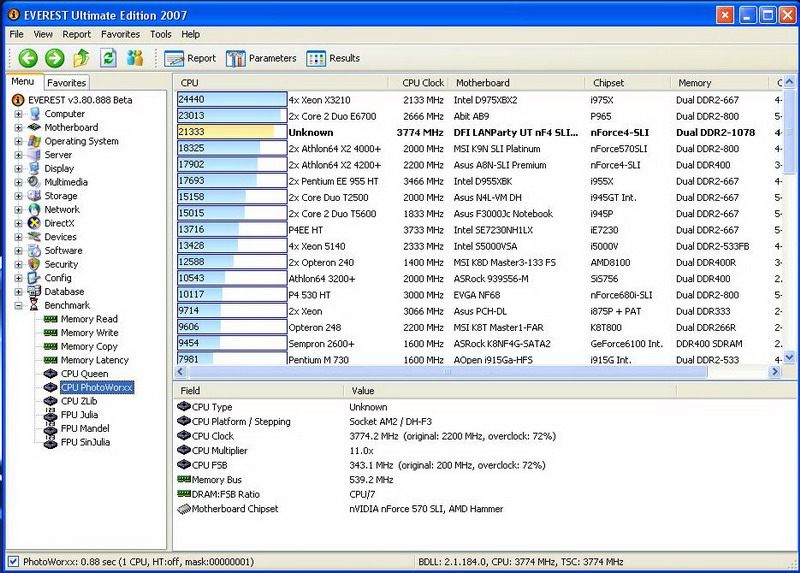
Task: Switch to the Favorites tab
Action: (66, 83)
